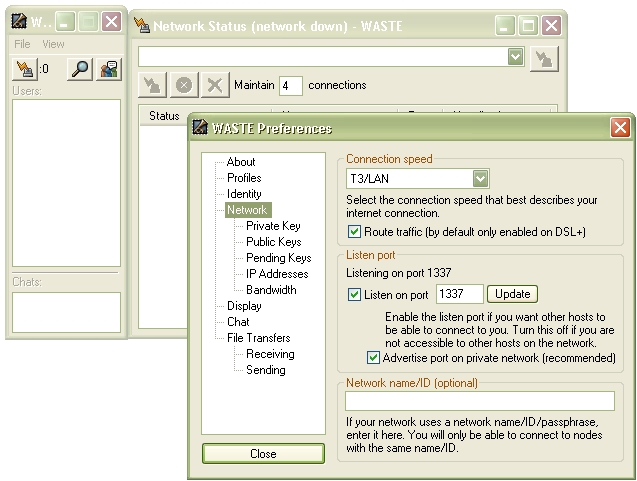
Task: Click the chat room users icon
Action: pos(109,69)
